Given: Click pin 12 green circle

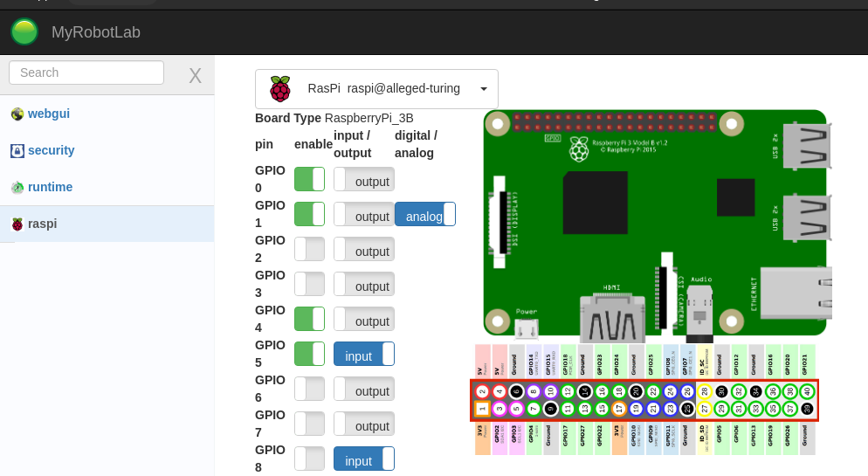Looking at the screenshot, I should [x=568, y=392].
